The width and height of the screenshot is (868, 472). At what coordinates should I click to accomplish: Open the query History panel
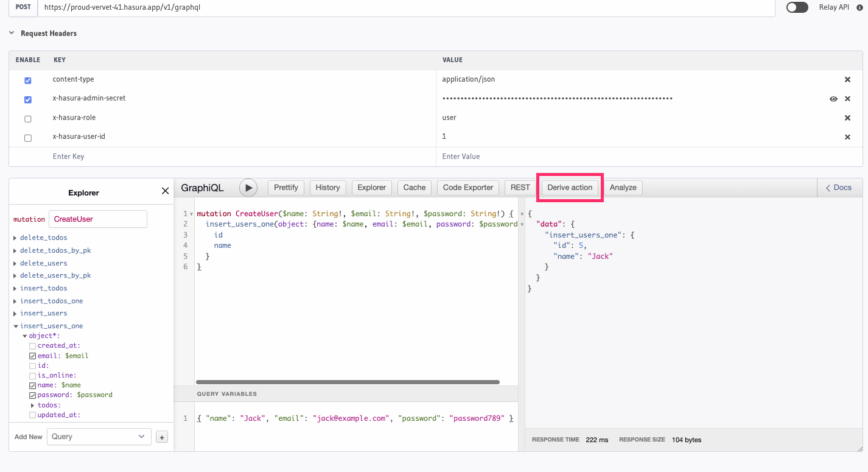tap(327, 188)
